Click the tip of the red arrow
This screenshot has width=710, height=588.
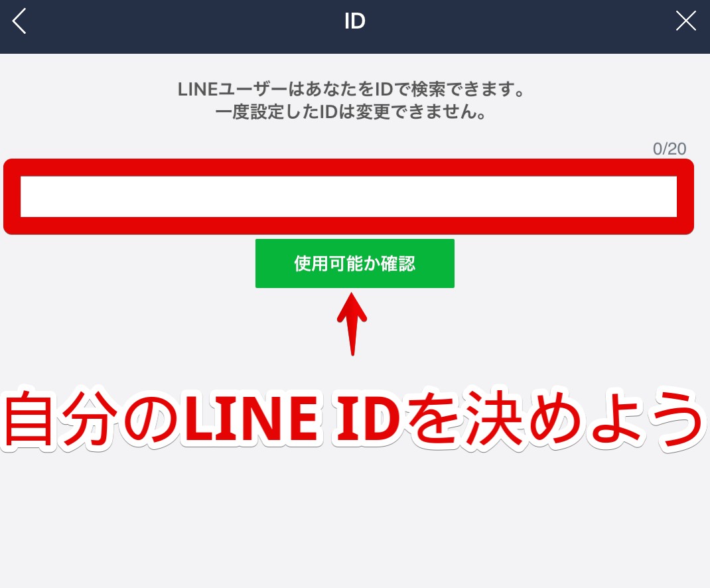352,295
